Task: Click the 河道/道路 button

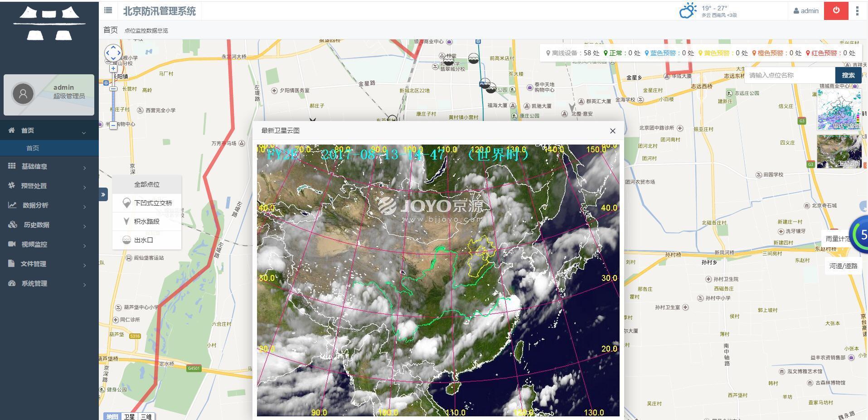Action: click(843, 266)
